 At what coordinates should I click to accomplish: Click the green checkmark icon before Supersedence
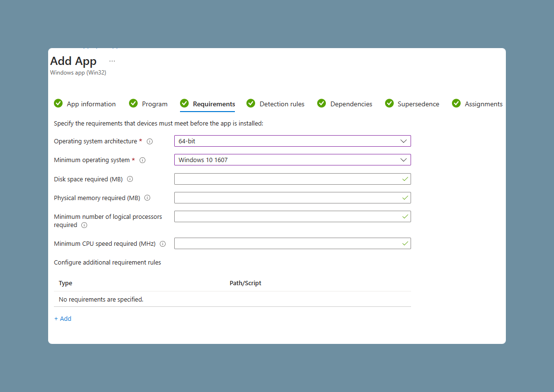(x=389, y=103)
